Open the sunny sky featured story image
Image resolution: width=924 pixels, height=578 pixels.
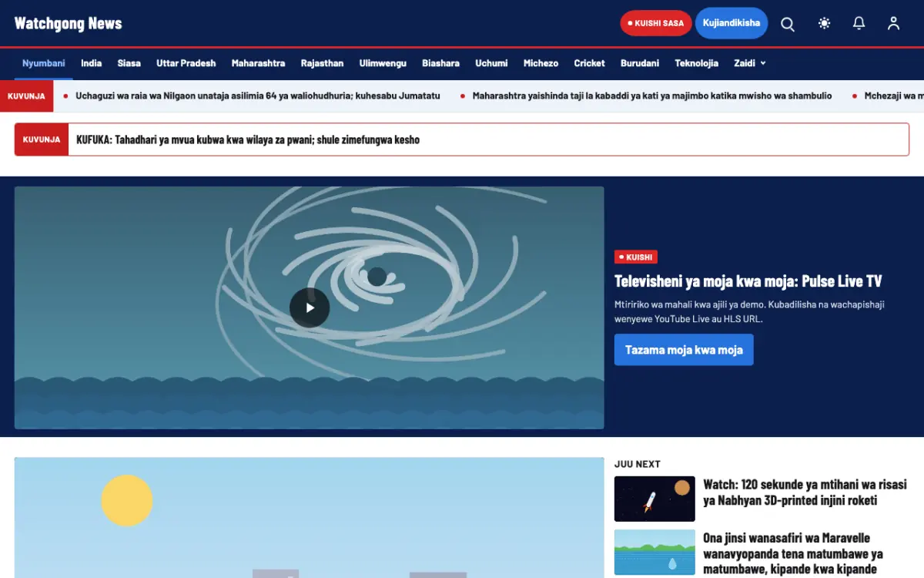(x=309, y=517)
